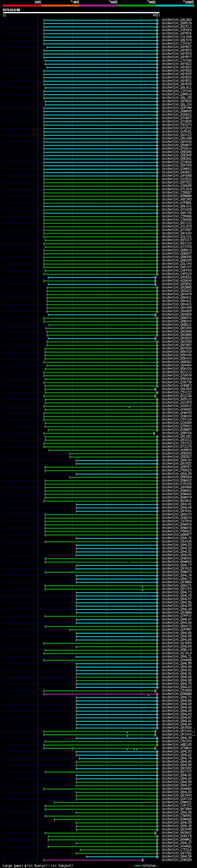
Task: Select the UniRef100_Q8RVG4 label
Action: coord(177,433)
